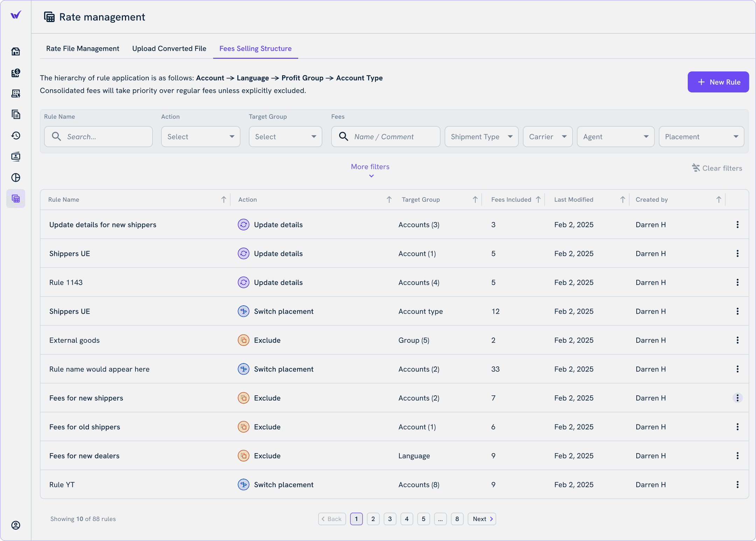The image size is (756, 541).
Task: Sort by Fees Included column arrow
Action: pos(538,200)
